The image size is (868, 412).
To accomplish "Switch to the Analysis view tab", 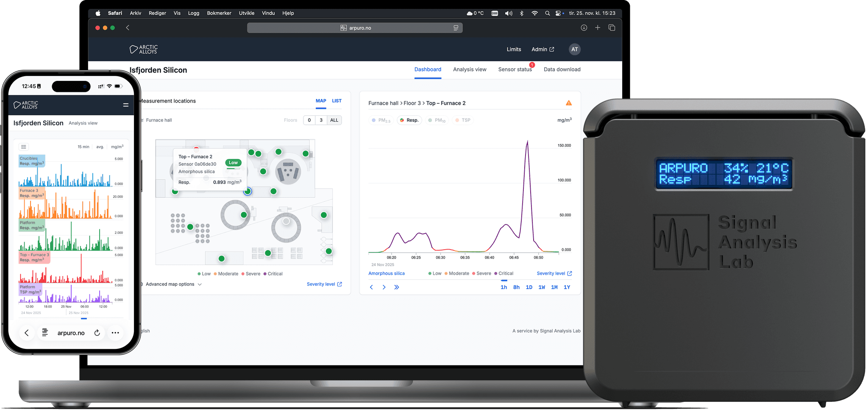I will [470, 70].
